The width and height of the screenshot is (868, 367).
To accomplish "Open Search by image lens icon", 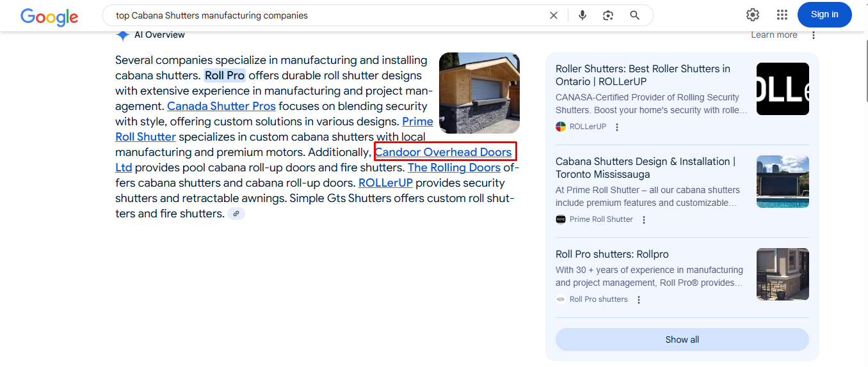I will [x=608, y=15].
